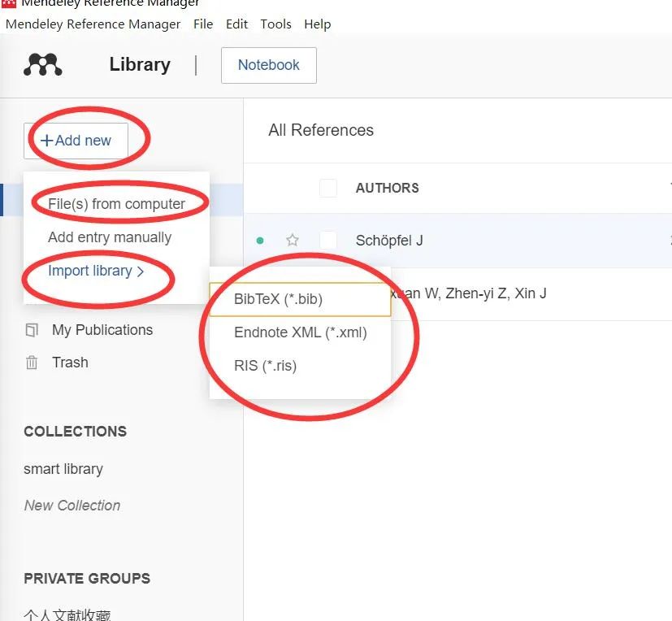Screen dimensions: 672x621
Task: Click the My Publications icon
Action: pyautogui.click(x=32, y=330)
